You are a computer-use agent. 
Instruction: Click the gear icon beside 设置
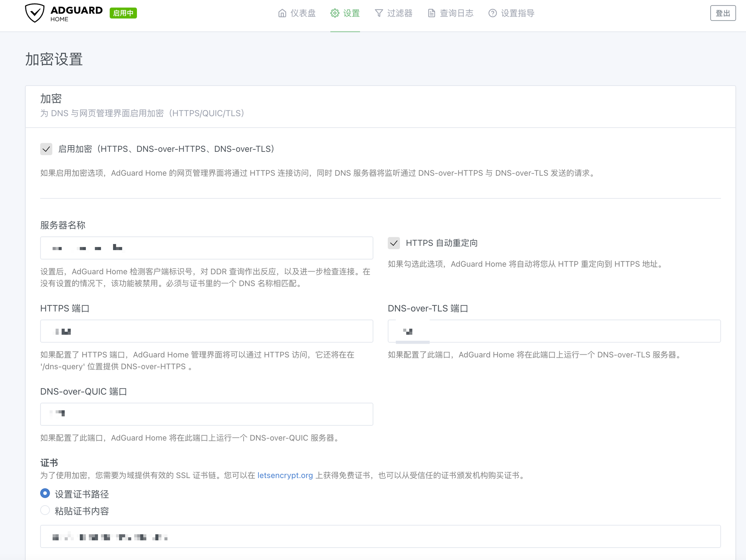pyautogui.click(x=335, y=13)
